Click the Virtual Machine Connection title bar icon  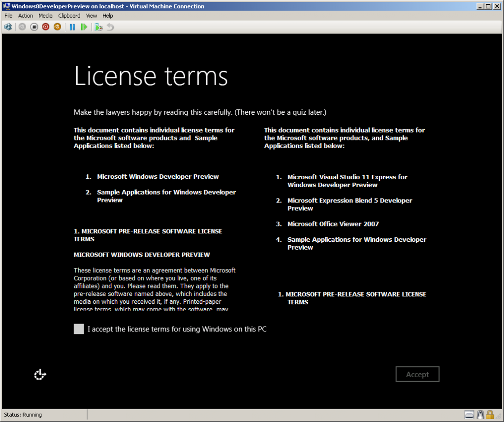(6, 6)
